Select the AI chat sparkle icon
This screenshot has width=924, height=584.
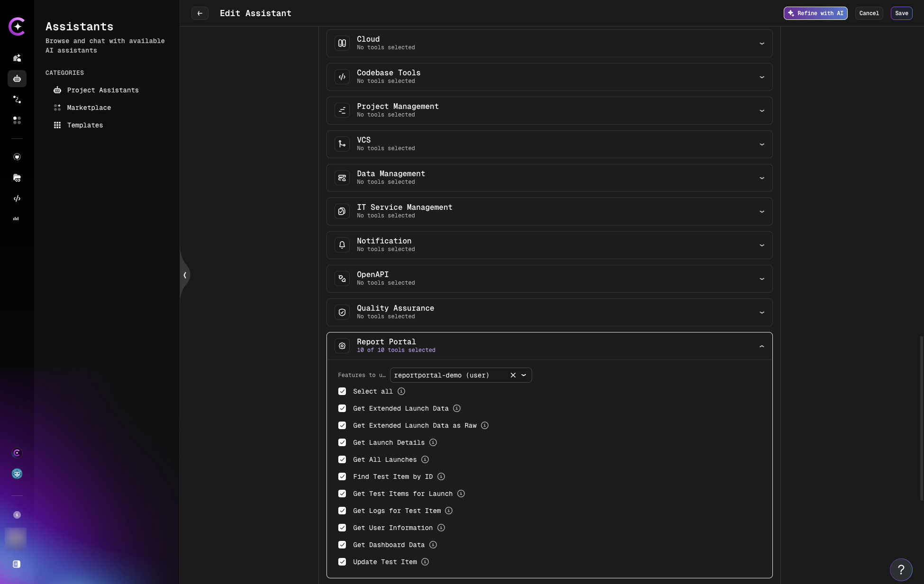coord(17,58)
